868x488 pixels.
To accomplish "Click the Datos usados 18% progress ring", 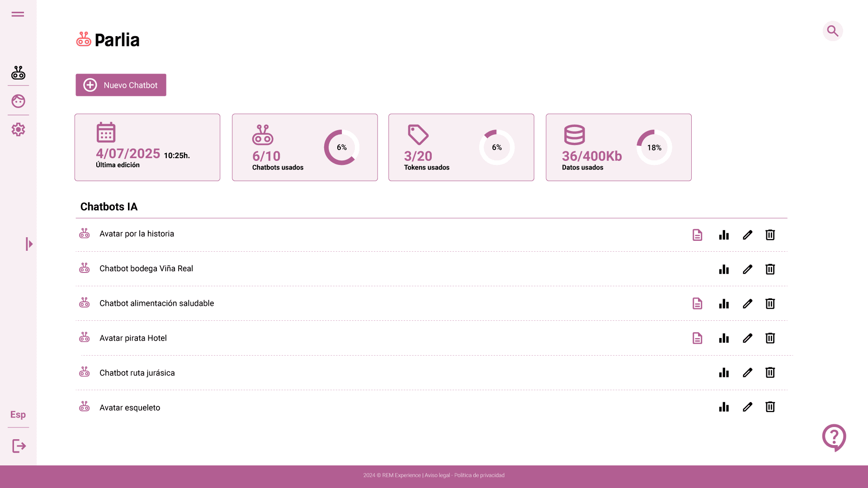I will click(x=654, y=147).
